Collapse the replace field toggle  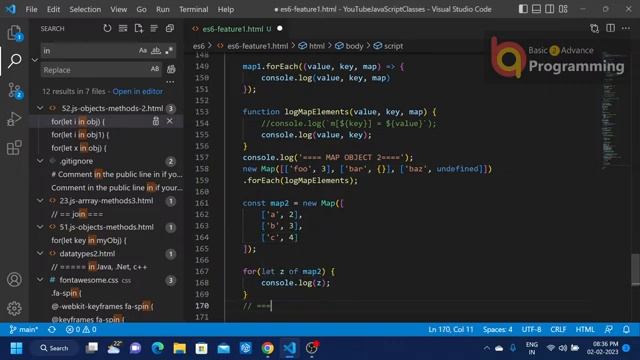pos(35,60)
